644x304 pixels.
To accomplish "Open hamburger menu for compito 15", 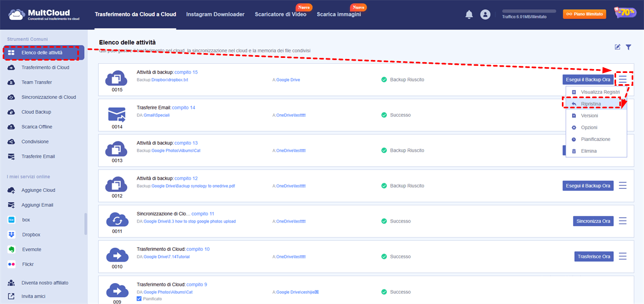I will point(623,79).
